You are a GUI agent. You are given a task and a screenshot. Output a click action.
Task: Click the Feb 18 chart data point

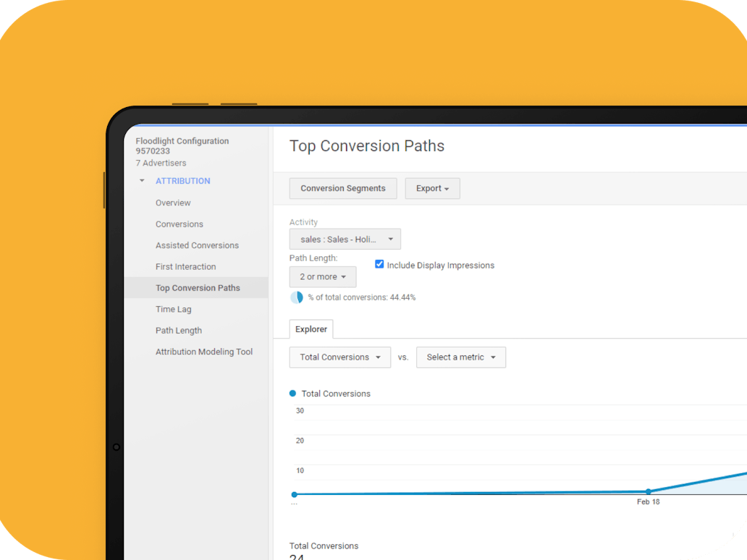649,492
